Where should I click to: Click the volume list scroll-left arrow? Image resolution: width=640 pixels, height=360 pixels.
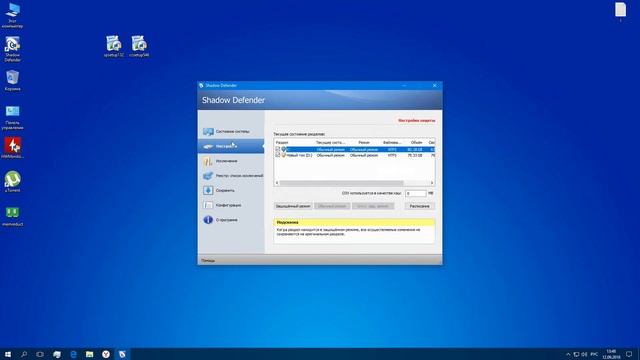click(x=277, y=183)
